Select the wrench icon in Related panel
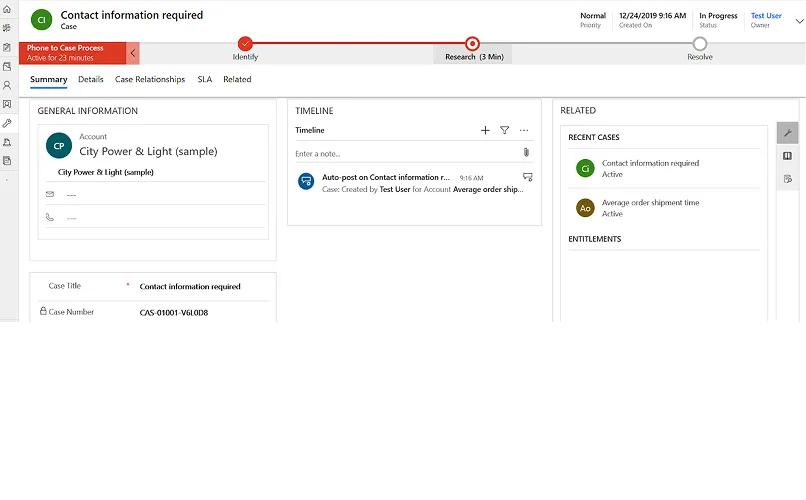806x500 pixels. [x=788, y=134]
